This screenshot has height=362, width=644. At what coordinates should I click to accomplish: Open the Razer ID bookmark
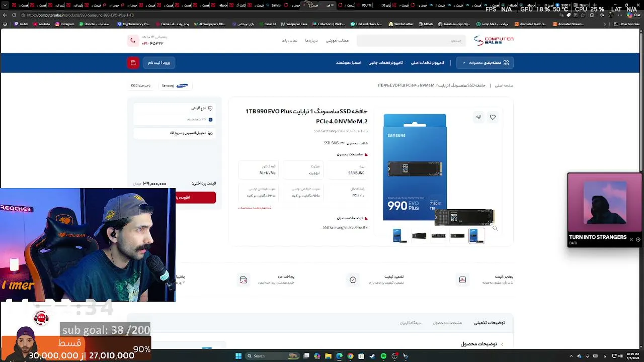coord(267,24)
